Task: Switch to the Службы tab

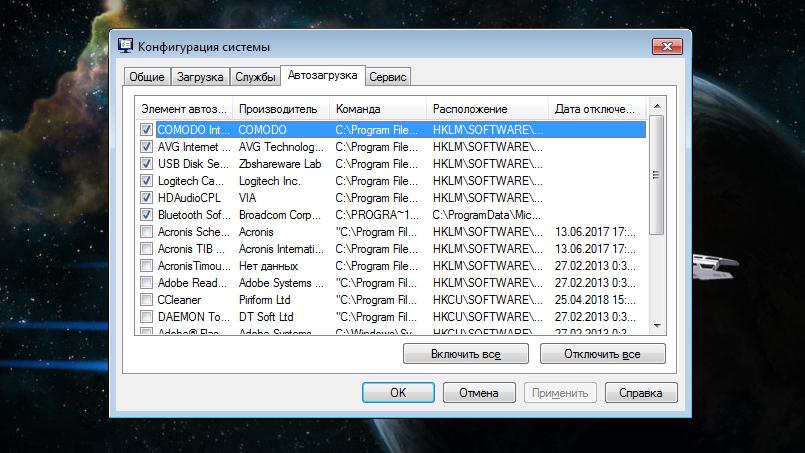Action: (255, 77)
